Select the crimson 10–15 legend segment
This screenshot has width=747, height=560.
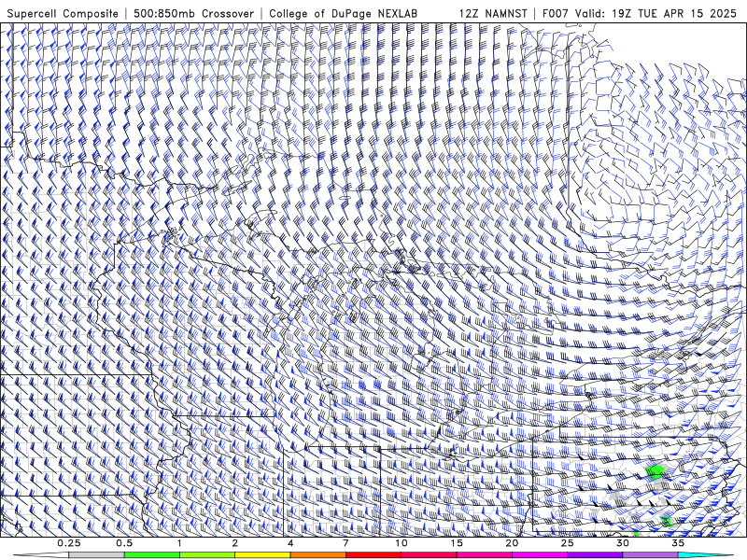point(429,555)
